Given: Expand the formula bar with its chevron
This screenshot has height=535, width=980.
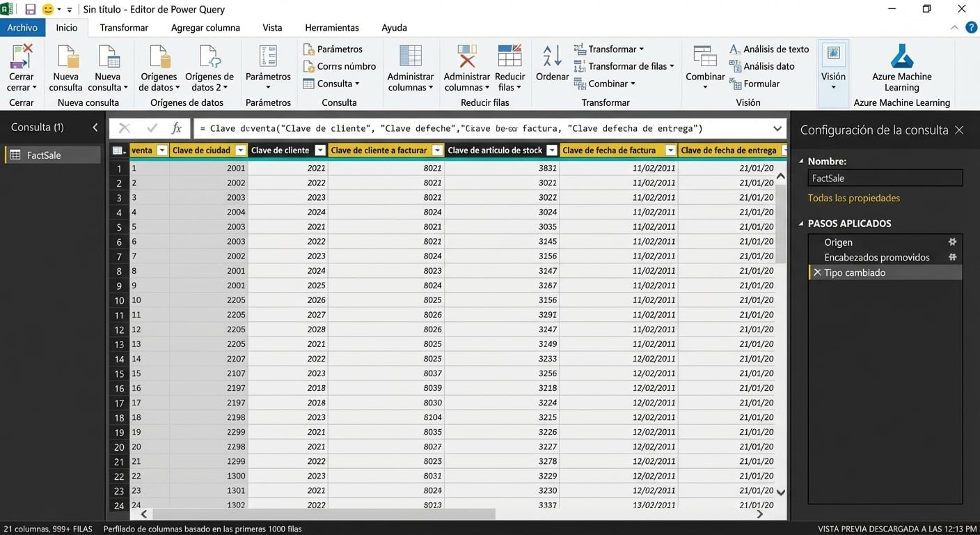Looking at the screenshot, I should click(x=777, y=128).
